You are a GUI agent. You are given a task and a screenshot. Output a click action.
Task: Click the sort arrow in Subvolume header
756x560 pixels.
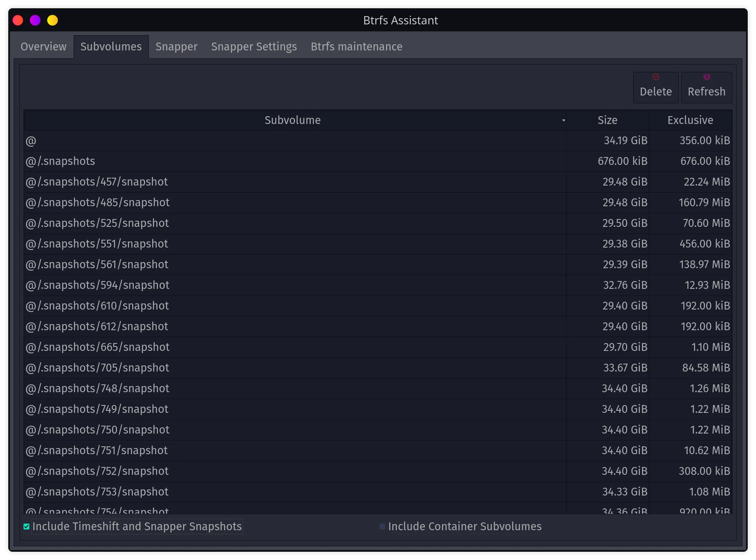[563, 120]
